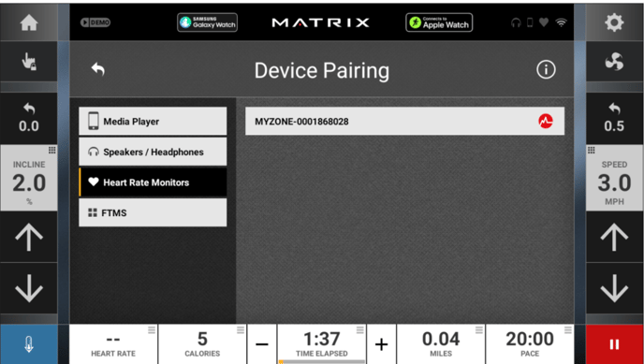Start cool down mode button
644x364 pixels.
[29, 344]
